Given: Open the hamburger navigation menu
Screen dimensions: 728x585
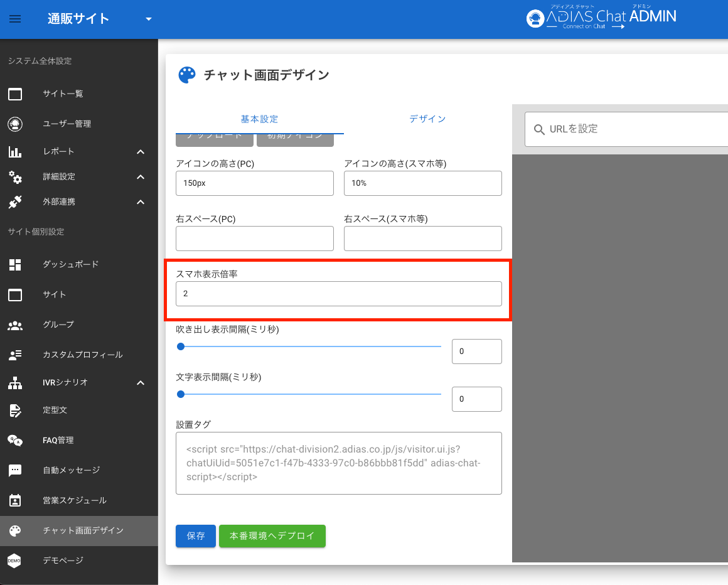Looking at the screenshot, I should (x=15, y=19).
